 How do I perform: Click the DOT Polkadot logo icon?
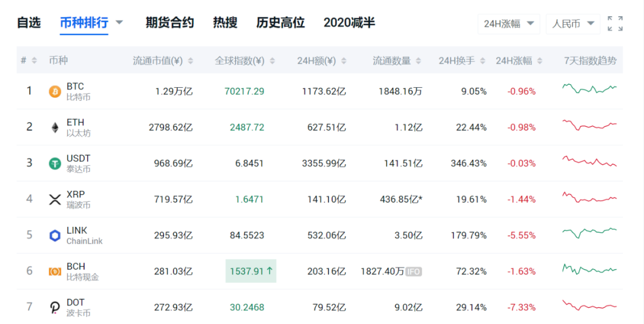coord(55,307)
